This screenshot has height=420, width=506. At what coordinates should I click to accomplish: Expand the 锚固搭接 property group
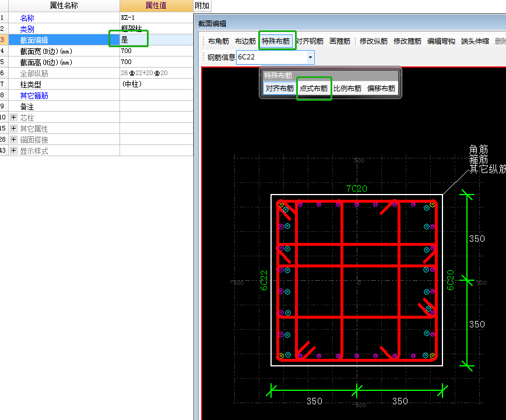pyautogui.click(x=13, y=140)
